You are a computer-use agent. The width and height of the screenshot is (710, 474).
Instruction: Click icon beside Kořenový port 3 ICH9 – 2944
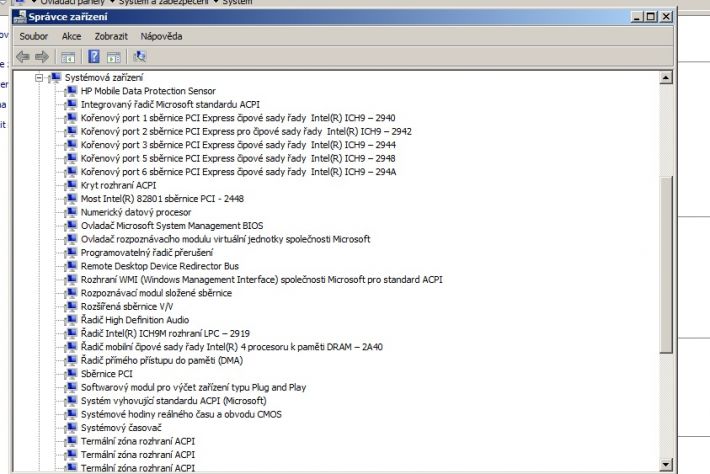pyautogui.click(x=71, y=145)
